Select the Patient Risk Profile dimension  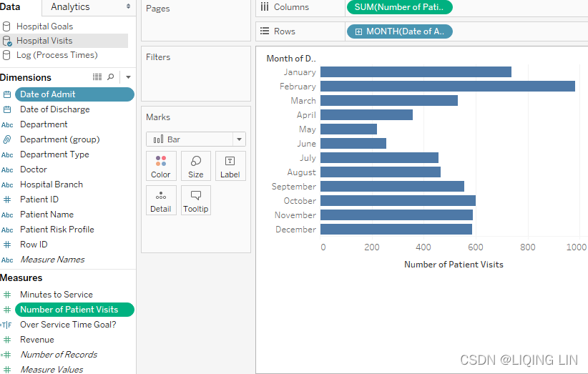pos(57,230)
